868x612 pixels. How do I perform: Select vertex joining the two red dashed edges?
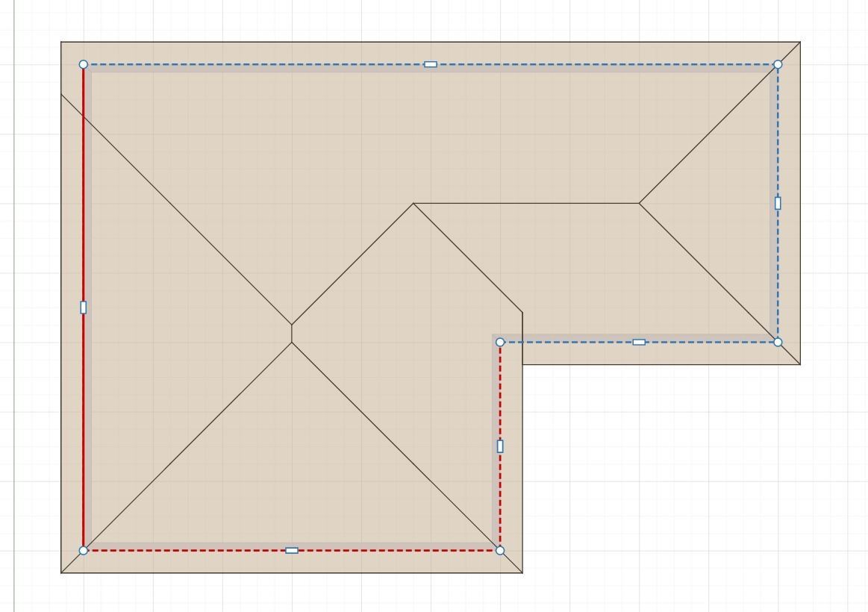tap(500, 551)
